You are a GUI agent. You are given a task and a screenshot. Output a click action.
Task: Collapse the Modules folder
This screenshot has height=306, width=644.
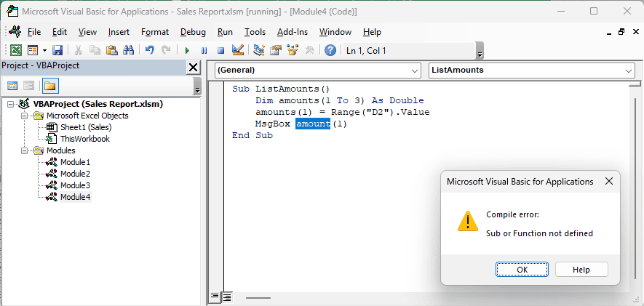[x=24, y=150]
